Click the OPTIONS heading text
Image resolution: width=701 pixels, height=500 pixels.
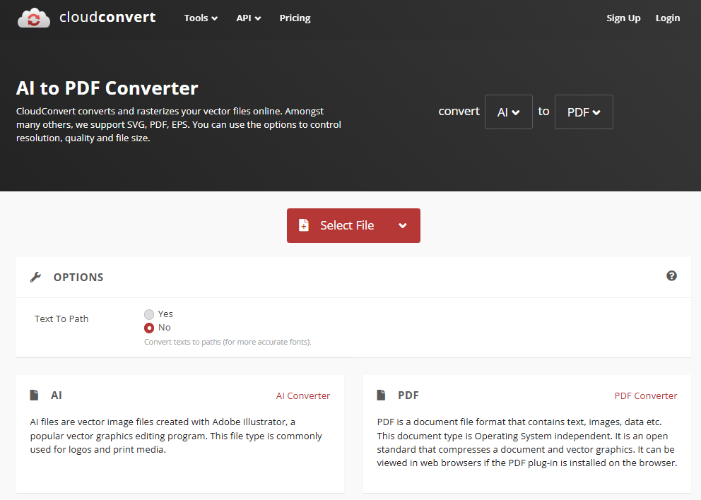tap(78, 277)
